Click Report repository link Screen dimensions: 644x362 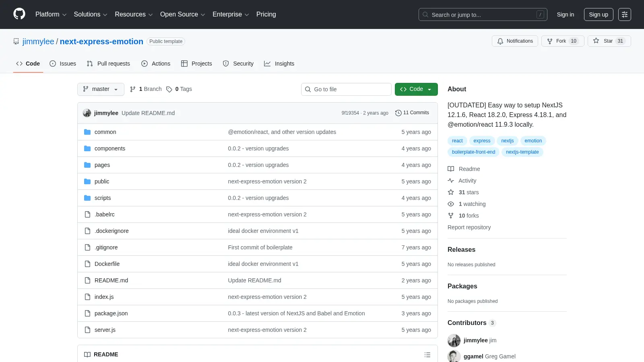click(469, 227)
